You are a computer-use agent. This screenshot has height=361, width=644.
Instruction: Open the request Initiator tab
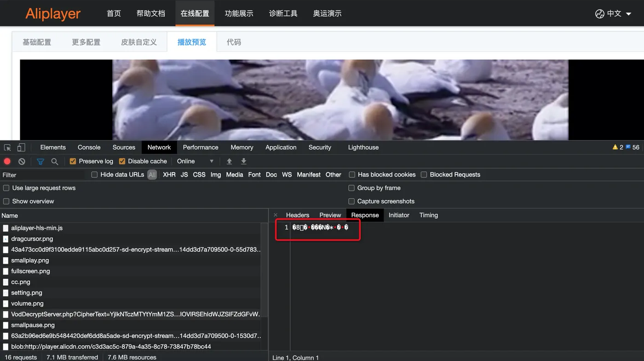pos(399,215)
